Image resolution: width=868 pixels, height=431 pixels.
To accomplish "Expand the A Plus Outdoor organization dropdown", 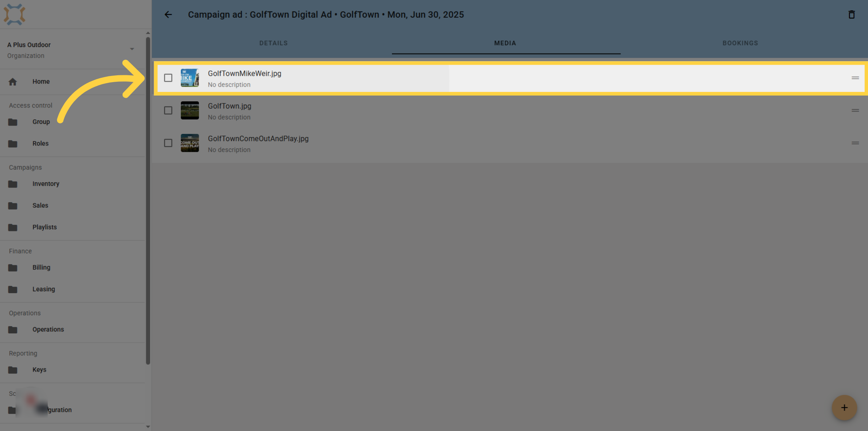I will click(x=132, y=49).
